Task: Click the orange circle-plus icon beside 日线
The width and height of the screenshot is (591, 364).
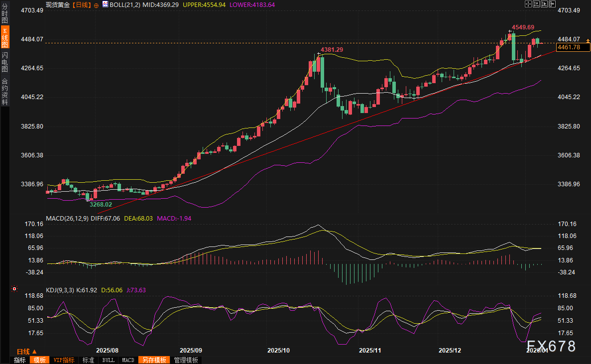Action: tap(96, 4)
